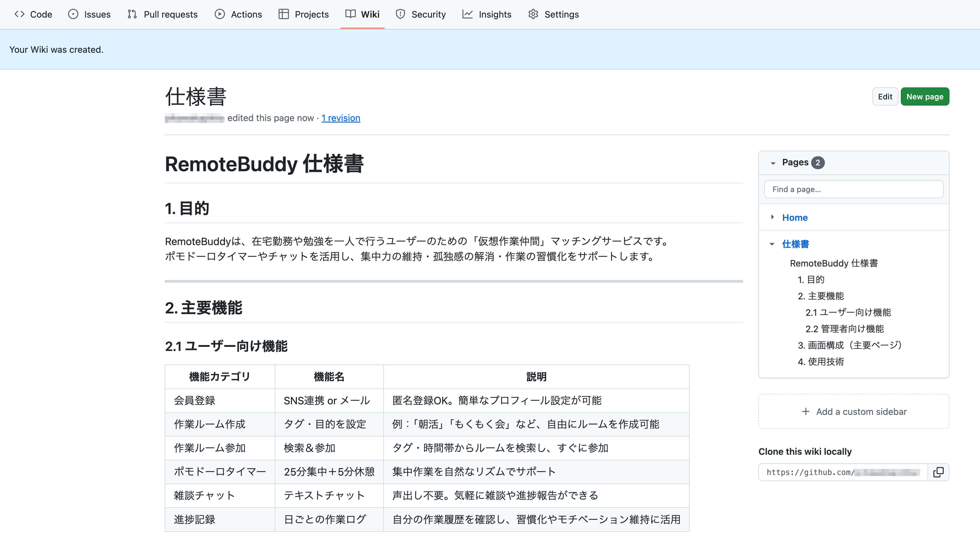Click the 機能カテゴリ table header

[x=220, y=376]
